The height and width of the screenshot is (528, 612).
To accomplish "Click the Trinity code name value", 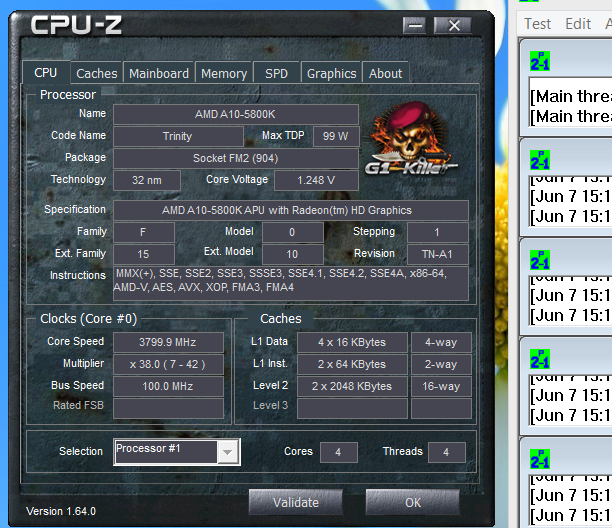I will point(178,136).
